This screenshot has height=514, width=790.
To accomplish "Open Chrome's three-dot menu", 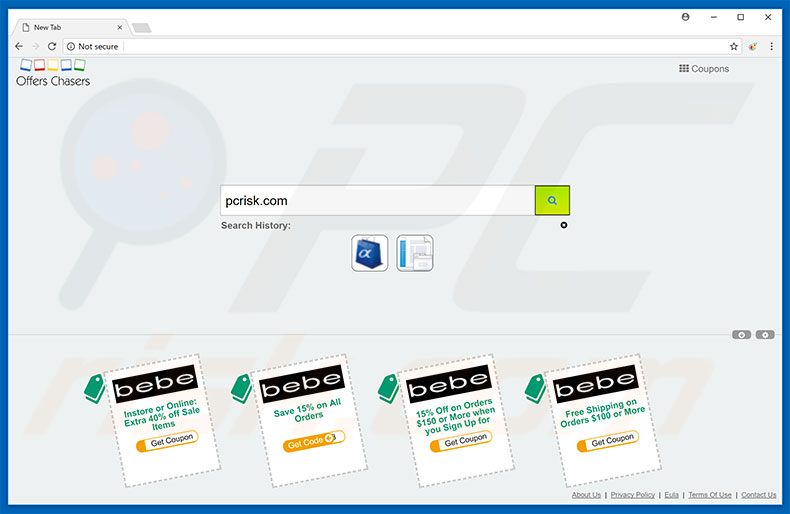I will [771, 46].
